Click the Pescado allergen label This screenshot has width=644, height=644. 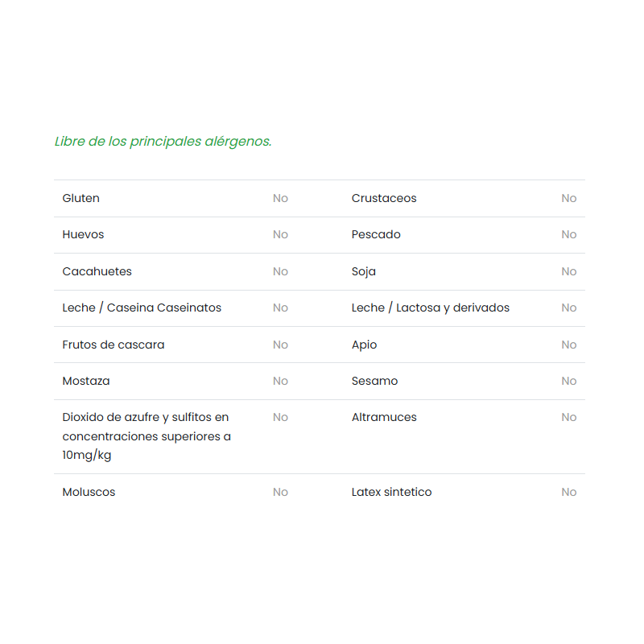pyautogui.click(x=376, y=234)
